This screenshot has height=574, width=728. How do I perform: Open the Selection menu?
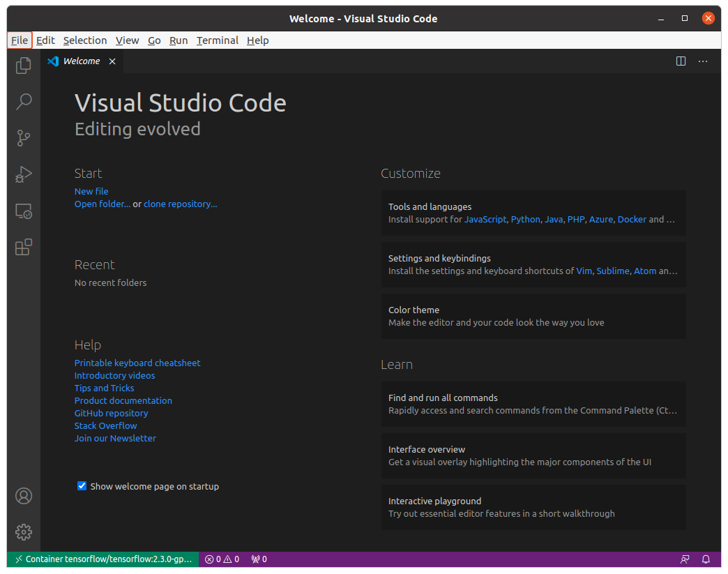tap(85, 40)
